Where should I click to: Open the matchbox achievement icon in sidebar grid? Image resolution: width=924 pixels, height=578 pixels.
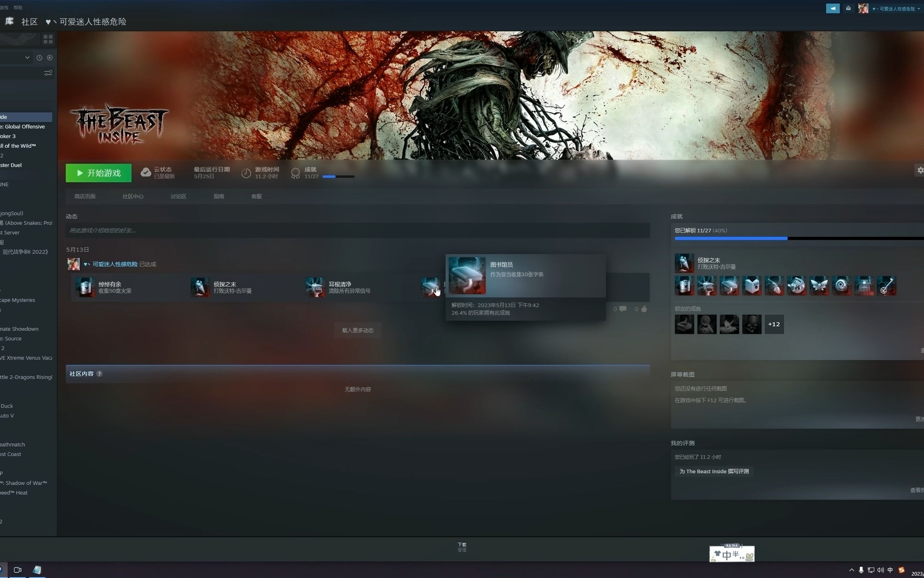(x=685, y=286)
